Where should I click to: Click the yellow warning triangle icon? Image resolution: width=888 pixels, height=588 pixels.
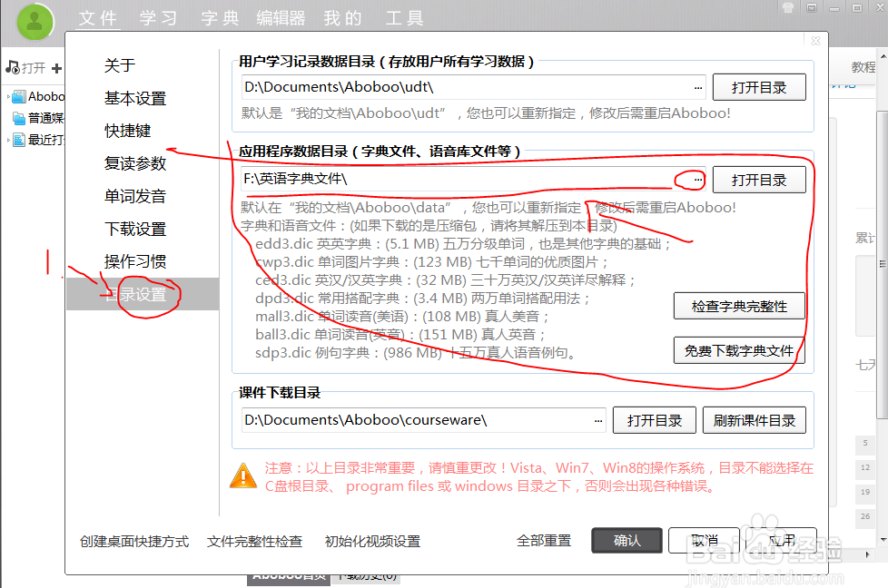pos(243,476)
